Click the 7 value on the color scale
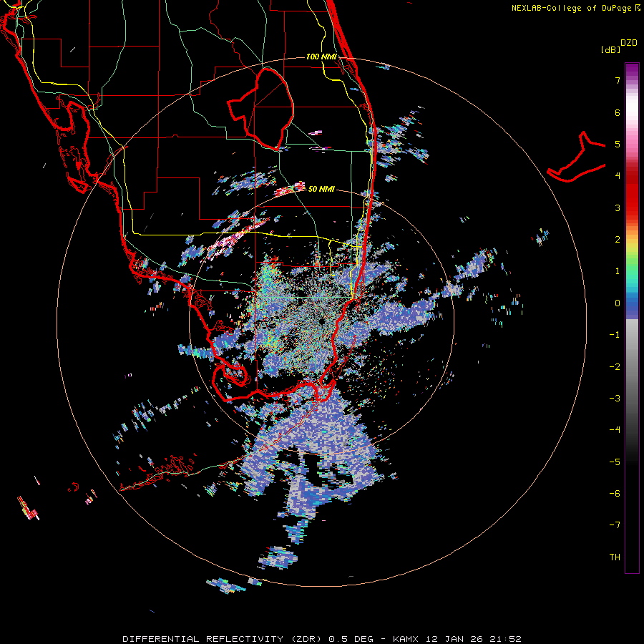This screenshot has height=644, width=644. [x=618, y=80]
